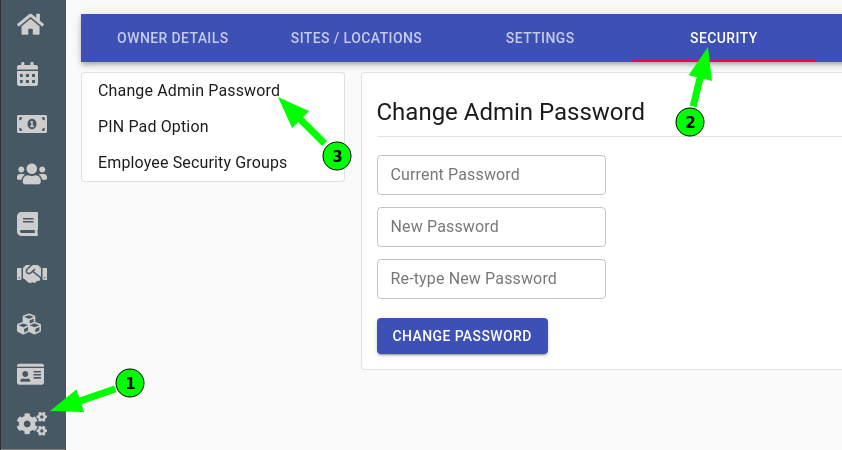Screen dimensions: 842x450
Task: Switch to the Sites / Locations tab
Action: pos(356,38)
